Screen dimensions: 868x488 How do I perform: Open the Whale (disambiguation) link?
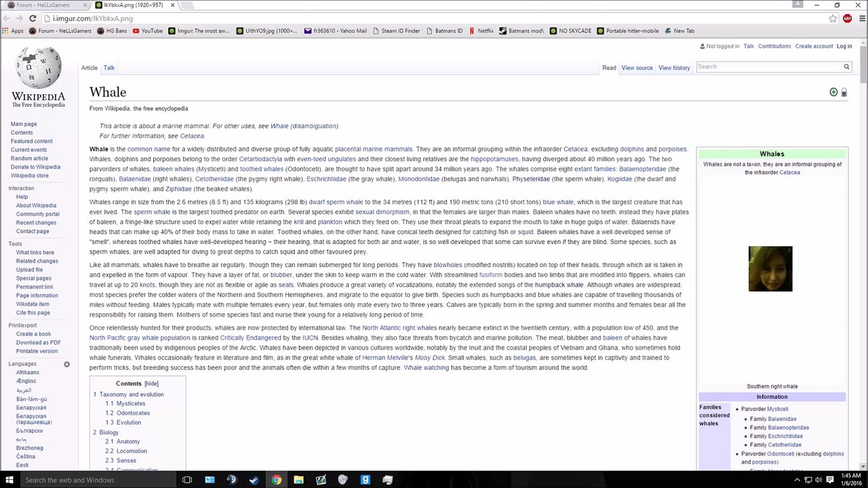(x=304, y=126)
